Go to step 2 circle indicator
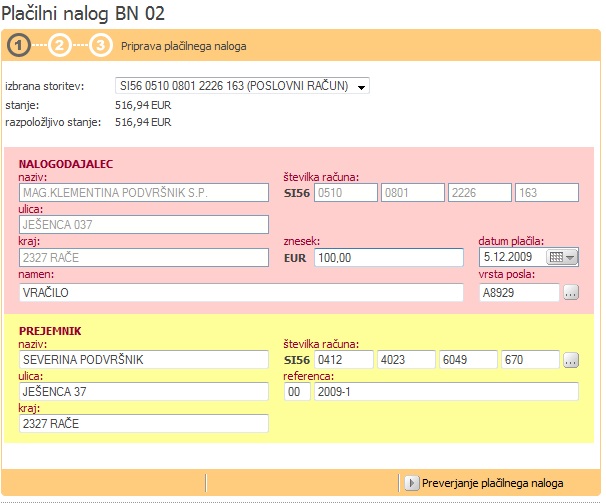 pyautogui.click(x=60, y=46)
